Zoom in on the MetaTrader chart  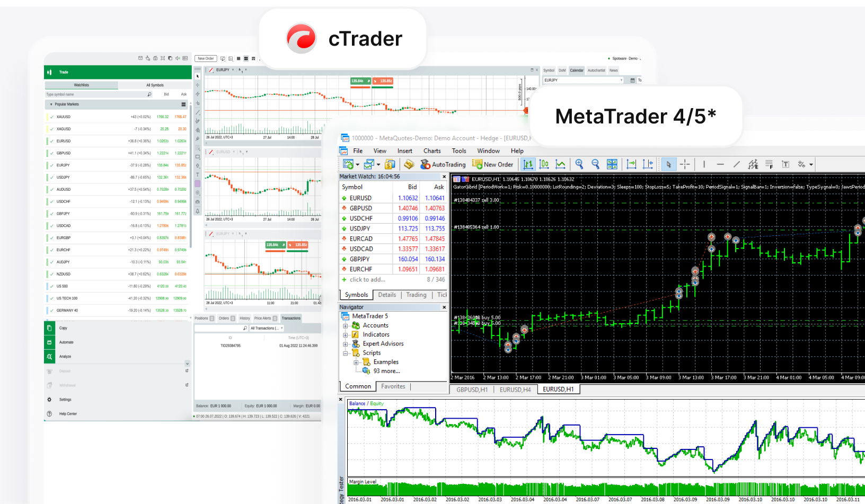tap(579, 164)
